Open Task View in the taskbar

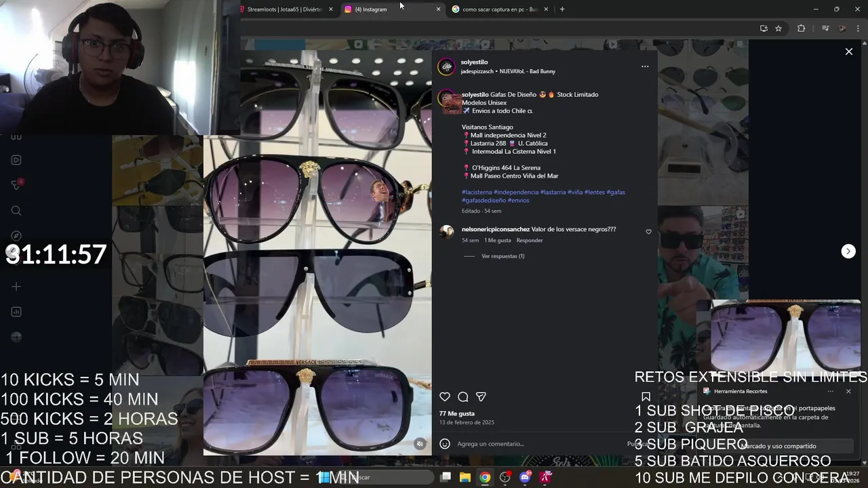point(446,477)
